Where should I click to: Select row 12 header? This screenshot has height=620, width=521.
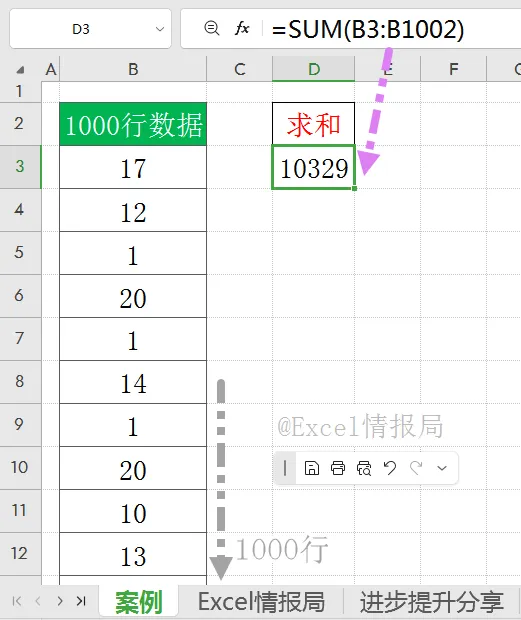pos(20,554)
